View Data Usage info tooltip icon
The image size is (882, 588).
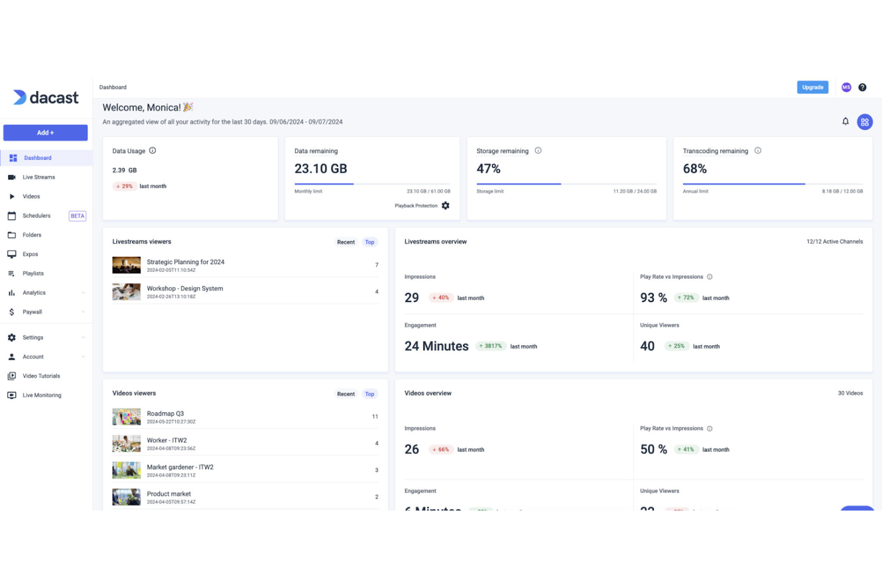153,151
